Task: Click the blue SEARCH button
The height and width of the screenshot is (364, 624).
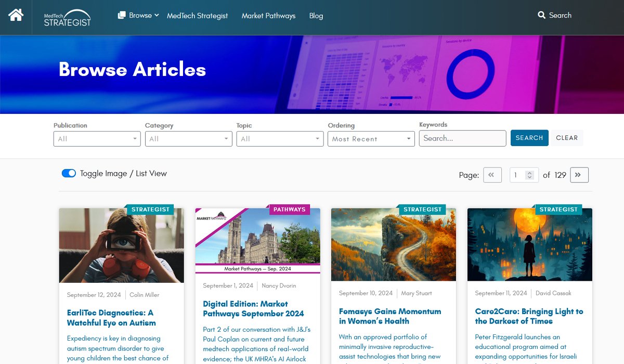Action: coord(529,138)
